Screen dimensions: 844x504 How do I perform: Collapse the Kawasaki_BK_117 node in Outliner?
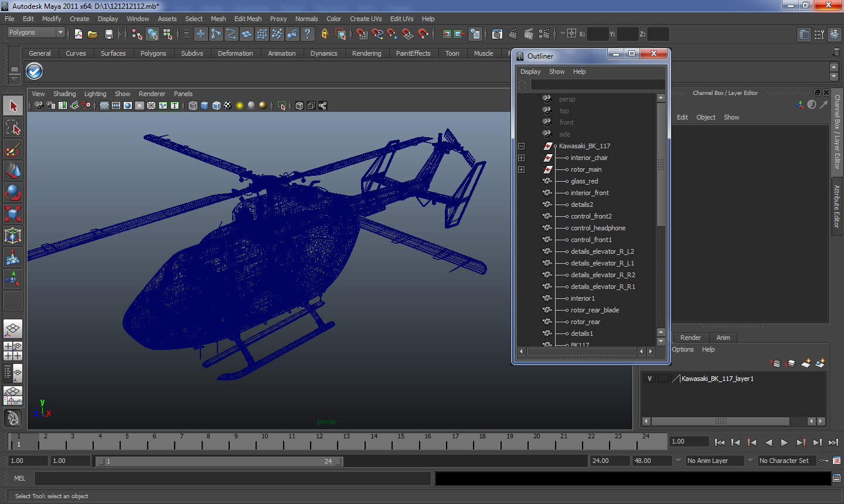[521, 146]
